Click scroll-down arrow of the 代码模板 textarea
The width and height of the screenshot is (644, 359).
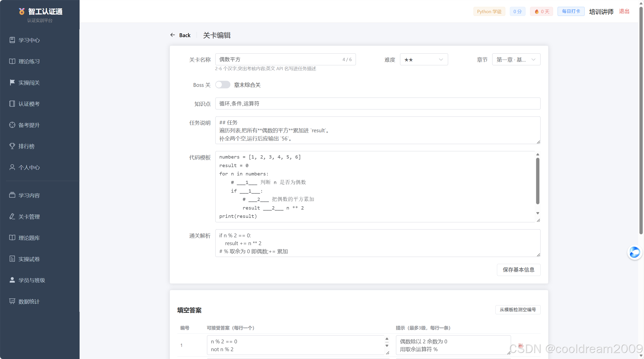pos(538,213)
